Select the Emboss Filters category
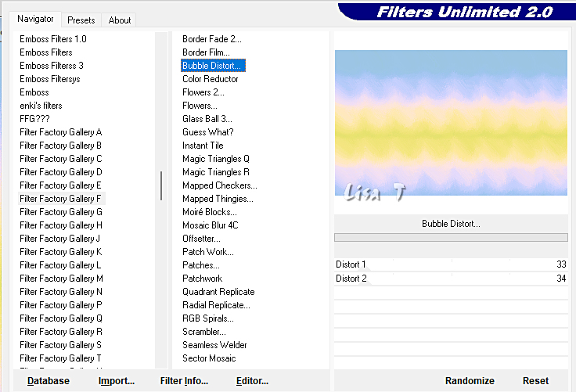 coord(46,52)
